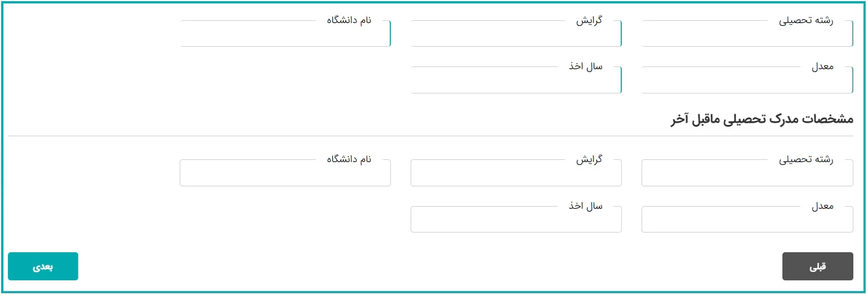Click the first نام دانشگاه label text
This screenshot has width=868, height=295.
coord(349,20)
